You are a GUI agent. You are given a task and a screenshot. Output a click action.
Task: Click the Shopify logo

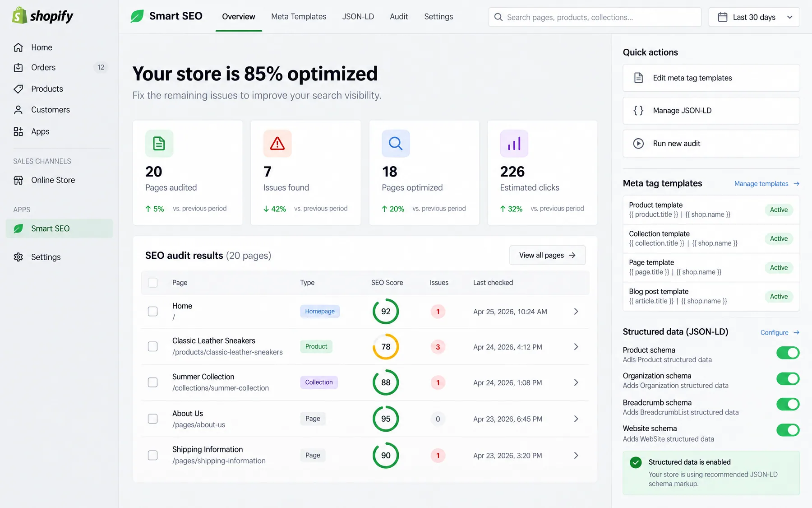(x=42, y=16)
